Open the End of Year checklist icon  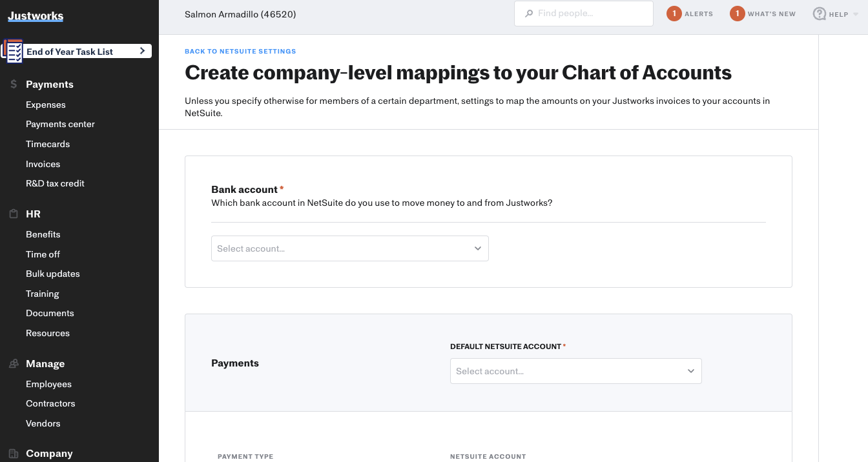click(13, 52)
